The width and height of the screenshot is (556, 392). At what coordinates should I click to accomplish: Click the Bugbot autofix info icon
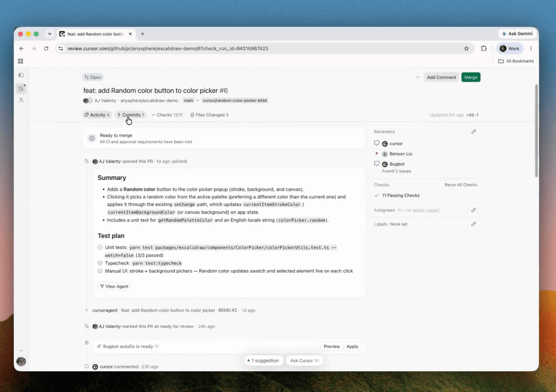coord(157,346)
